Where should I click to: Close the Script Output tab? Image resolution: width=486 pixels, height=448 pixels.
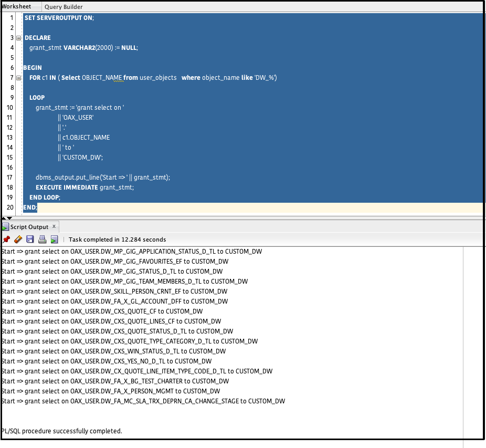54,226
